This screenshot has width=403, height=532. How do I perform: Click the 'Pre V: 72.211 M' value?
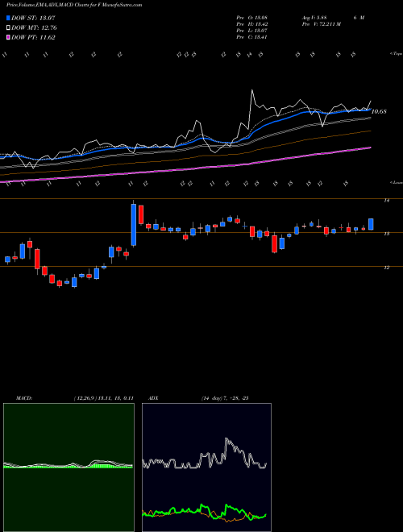[321, 24]
